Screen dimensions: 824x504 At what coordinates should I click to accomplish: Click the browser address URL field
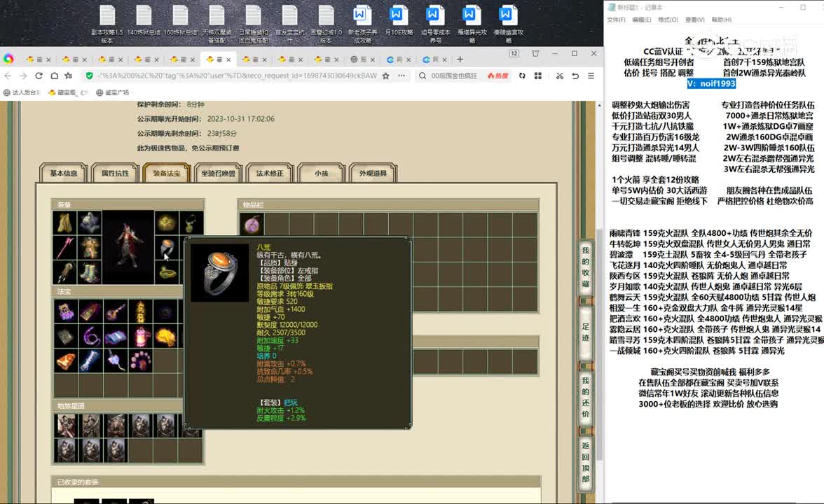[238, 76]
